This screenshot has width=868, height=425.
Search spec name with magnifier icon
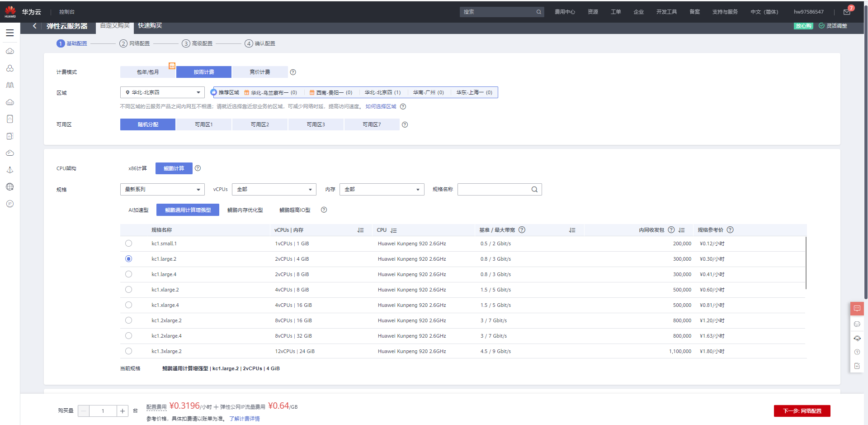tap(534, 189)
